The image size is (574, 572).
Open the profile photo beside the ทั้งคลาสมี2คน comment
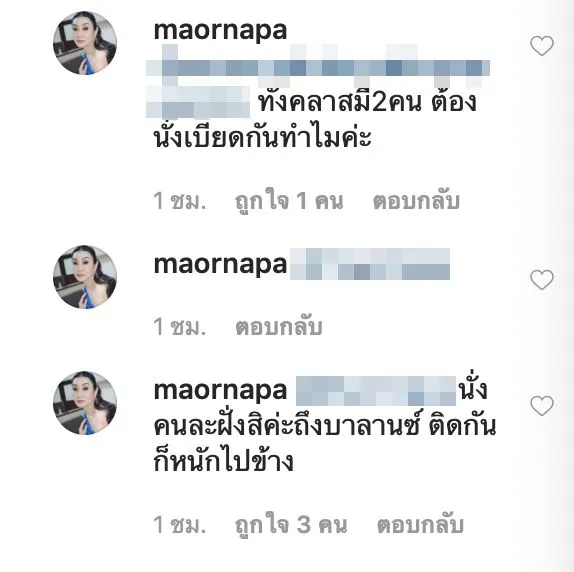coord(85,43)
